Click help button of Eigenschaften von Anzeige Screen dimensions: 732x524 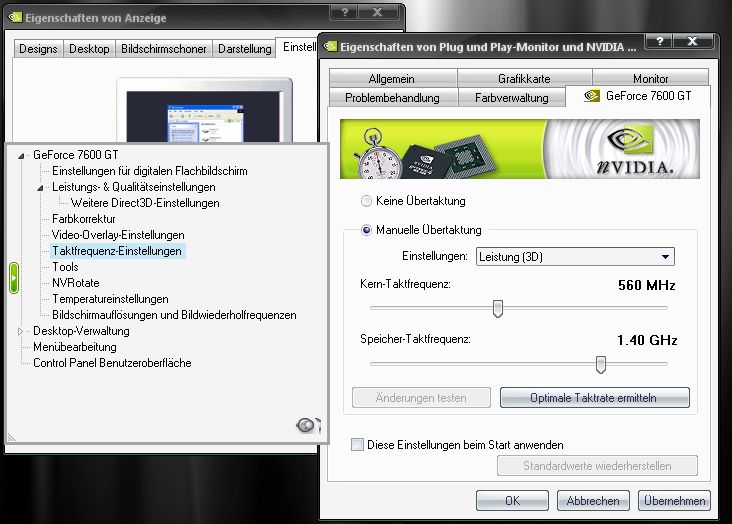click(345, 12)
